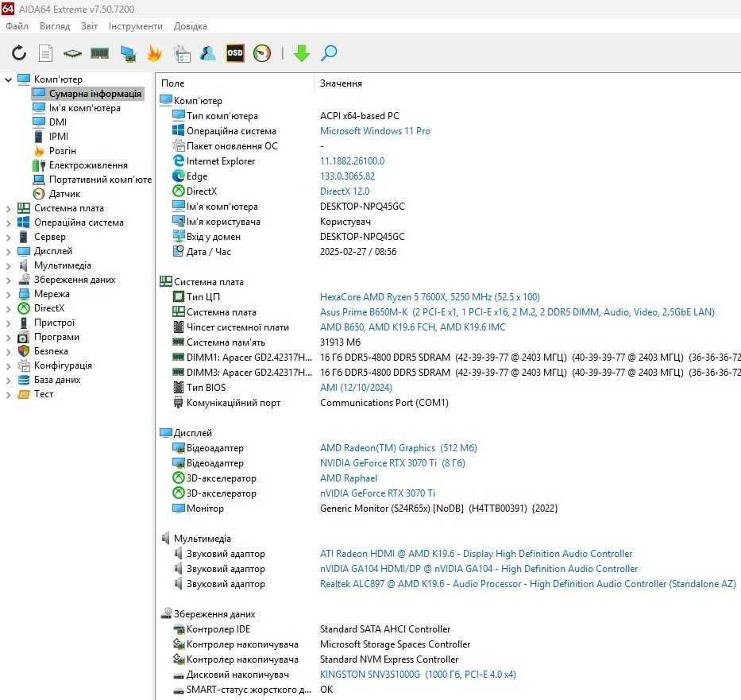Expand the Мультимедіа tree node
Image resolution: width=741 pixels, height=700 pixels.
pos(8,265)
